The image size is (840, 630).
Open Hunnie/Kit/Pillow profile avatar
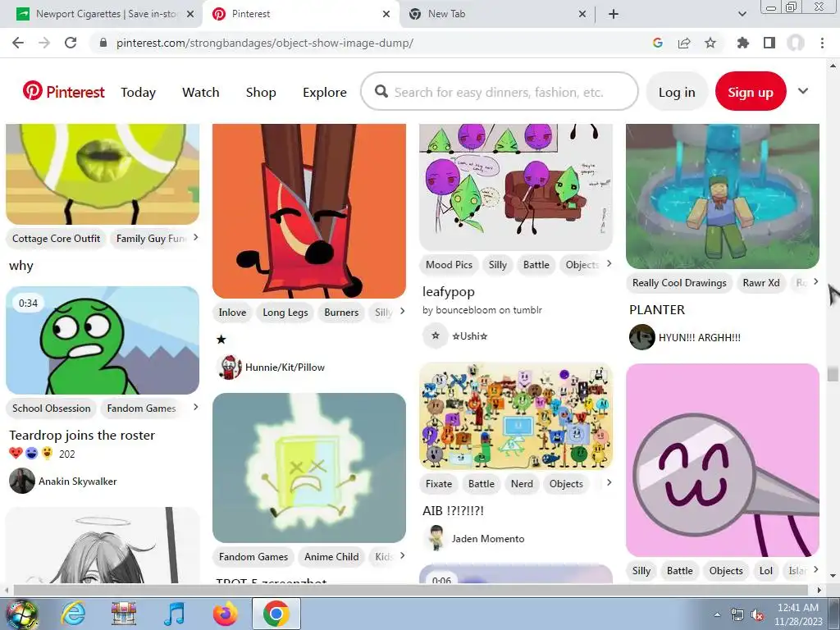point(229,367)
